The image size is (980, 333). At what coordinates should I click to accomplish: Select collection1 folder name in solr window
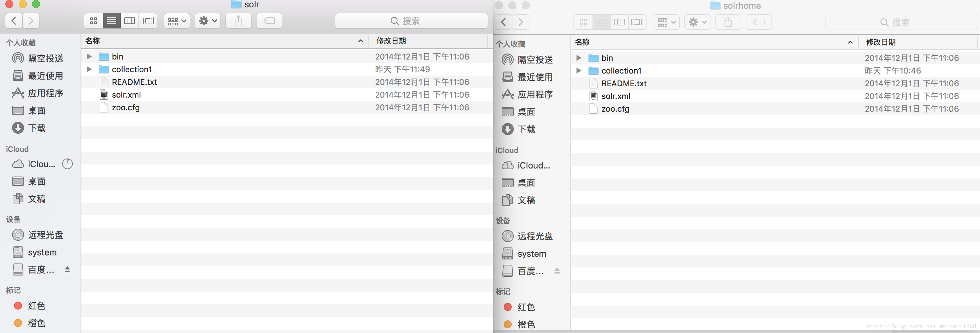point(132,69)
